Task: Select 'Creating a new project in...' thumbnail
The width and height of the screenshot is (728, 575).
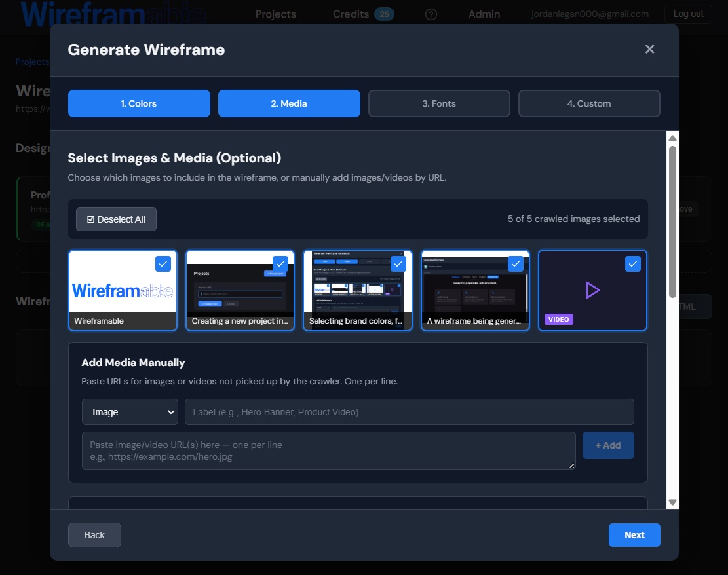Action: click(240, 291)
